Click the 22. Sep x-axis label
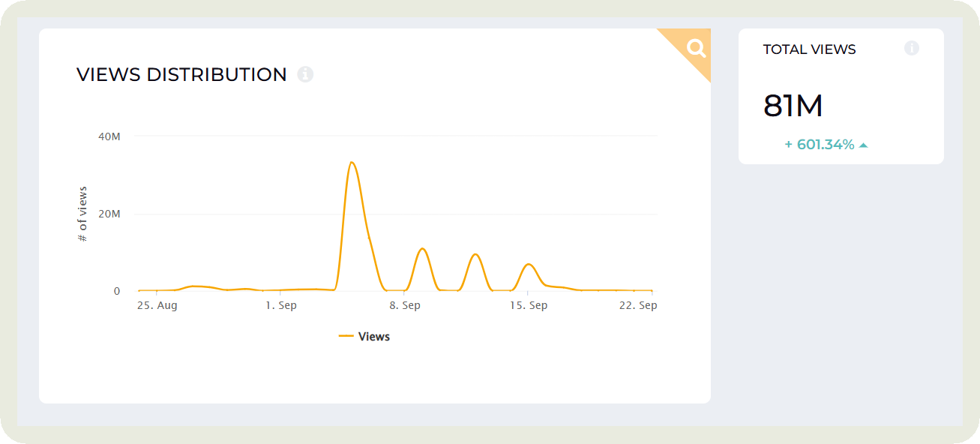The image size is (980, 444). click(x=638, y=306)
